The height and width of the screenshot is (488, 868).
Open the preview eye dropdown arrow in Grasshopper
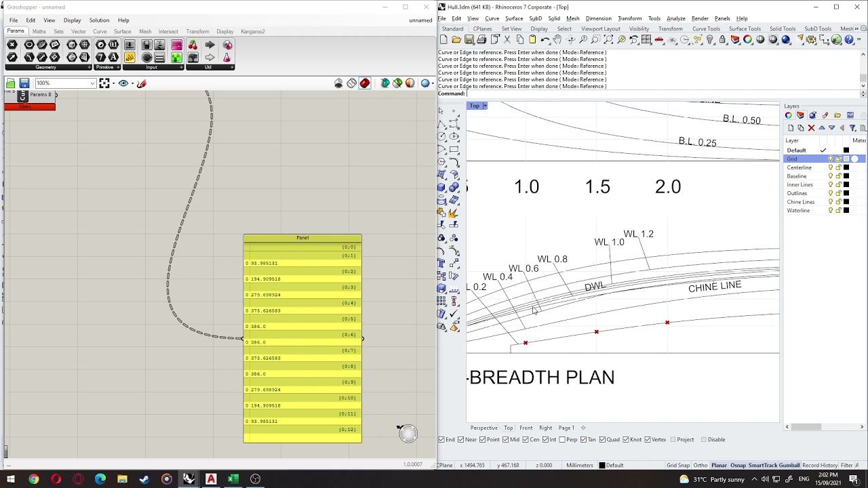click(132, 83)
